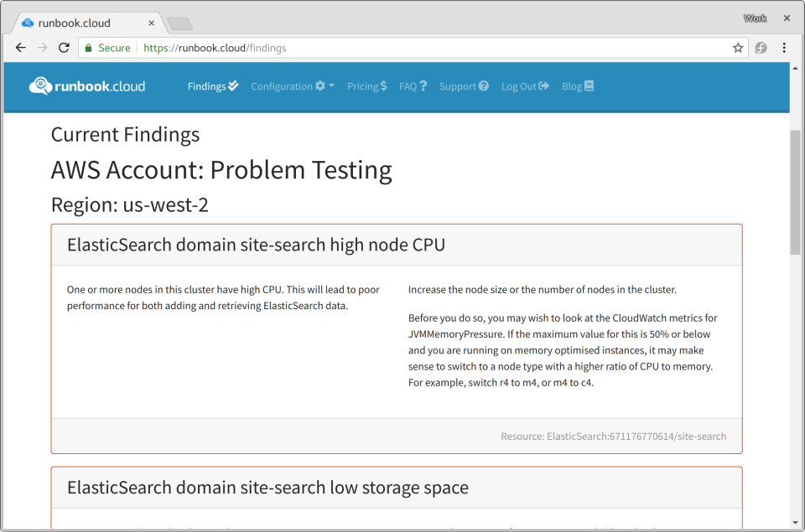805x532 pixels.
Task: Select Findings in the navigation bar
Action: 206,85
